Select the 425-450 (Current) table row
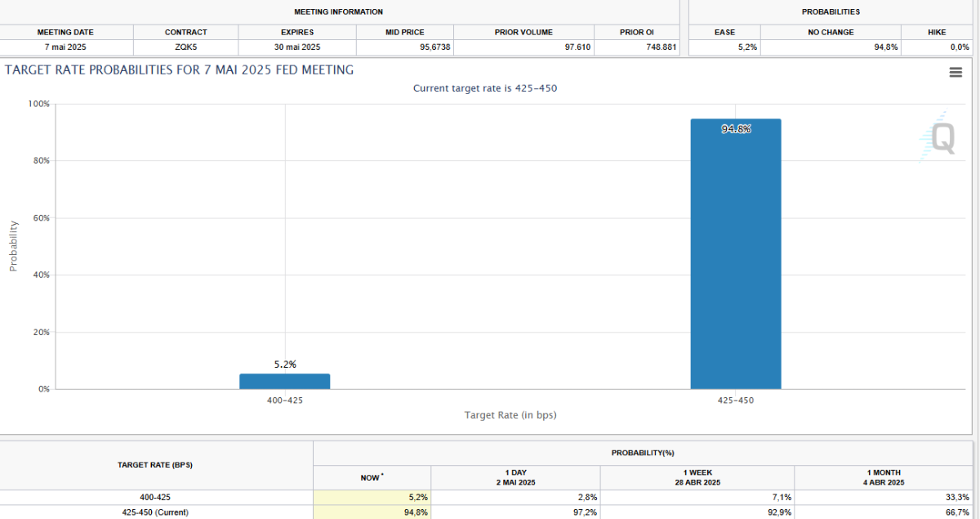980x519 pixels. click(x=487, y=512)
